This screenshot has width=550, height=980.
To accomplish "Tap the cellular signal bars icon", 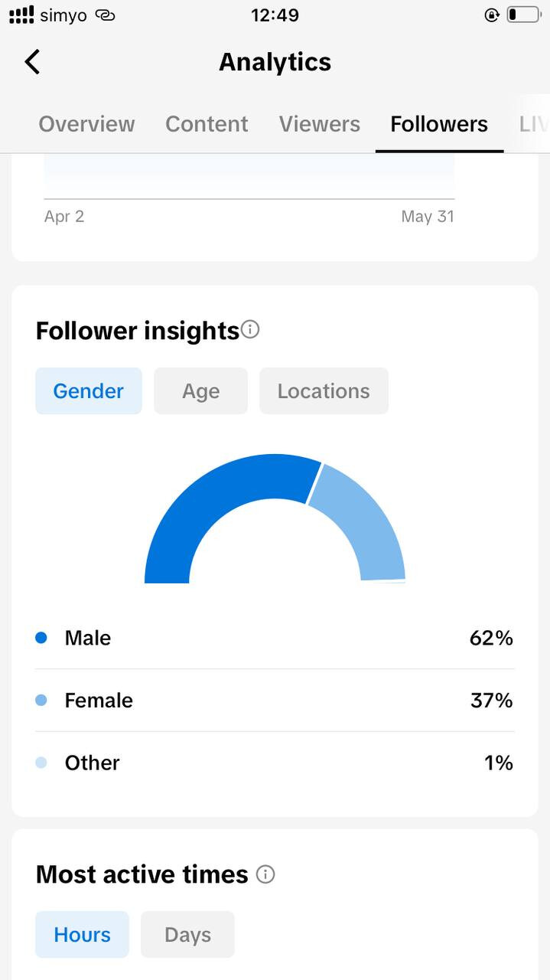I will (x=21, y=15).
